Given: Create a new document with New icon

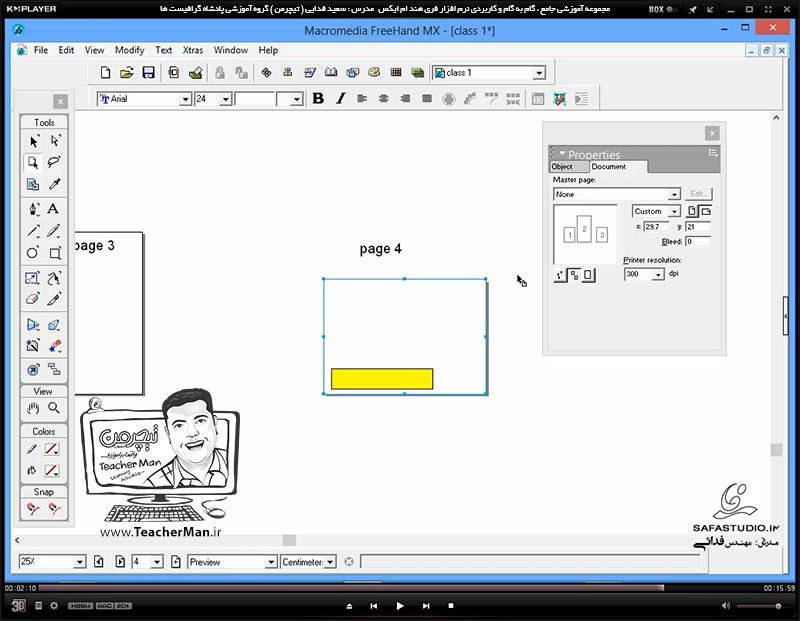Looking at the screenshot, I should 105,72.
